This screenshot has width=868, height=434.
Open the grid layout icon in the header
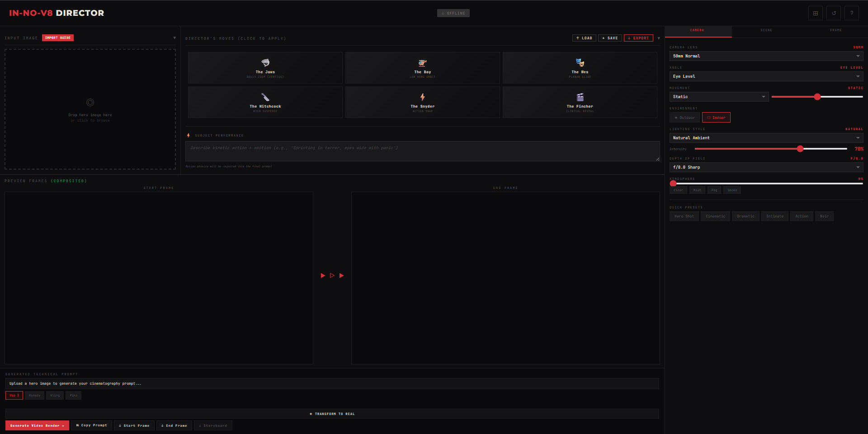pos(816,13)
